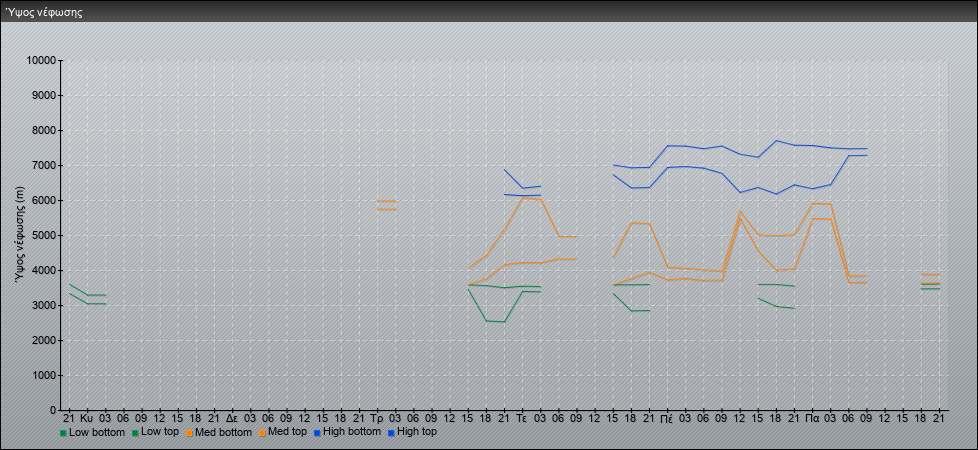The height and width of the screenshot is (450, 978).
Task: Click the green Low bottom legend swatch
Action: pos(63,433)
